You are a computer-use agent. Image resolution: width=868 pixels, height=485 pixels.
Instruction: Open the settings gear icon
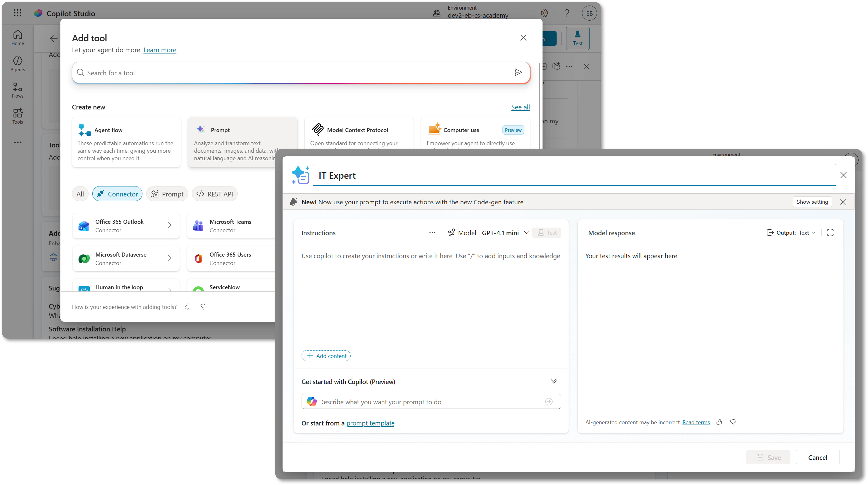(x=545, y=13)
